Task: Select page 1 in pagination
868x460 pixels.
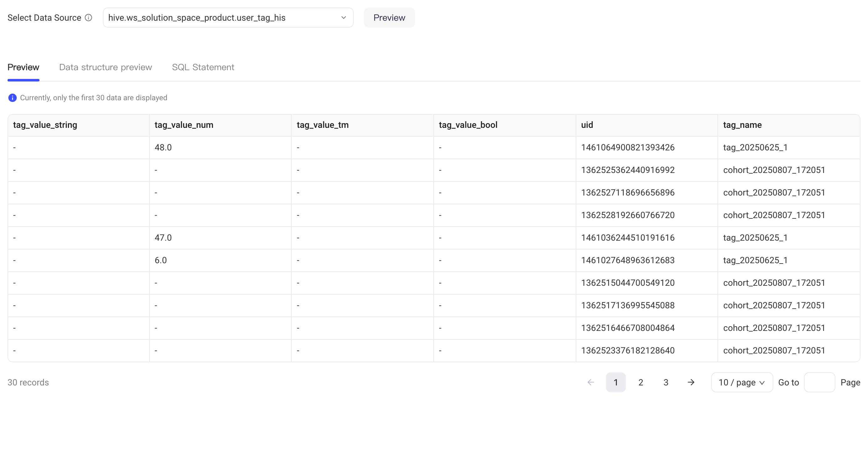Action: (x=616, y=382)
